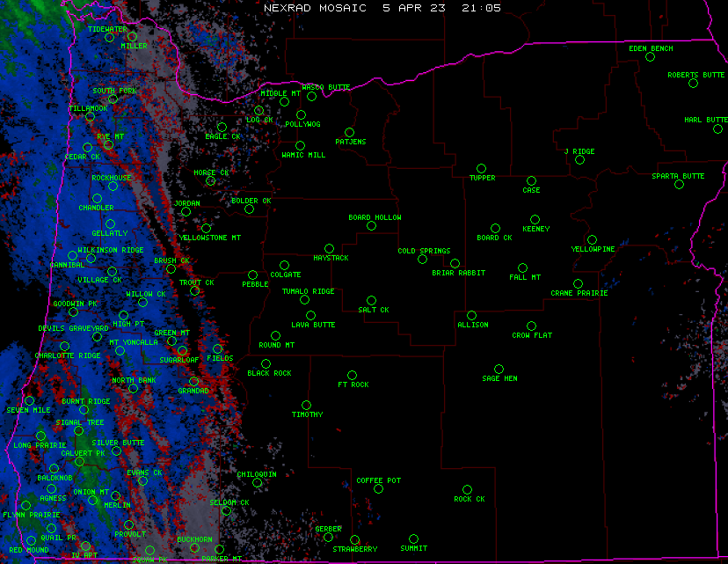Click the Tidewater station circle marker

110,38
